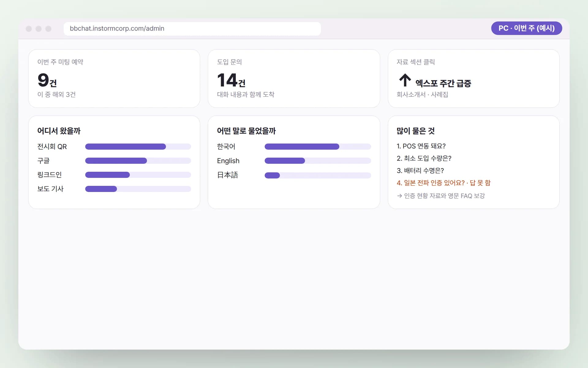The width and height of the screenshot is (588, 368).
Task: Click the PC · 이번 주 (예시) badge
Action: [x=526, y=28]
